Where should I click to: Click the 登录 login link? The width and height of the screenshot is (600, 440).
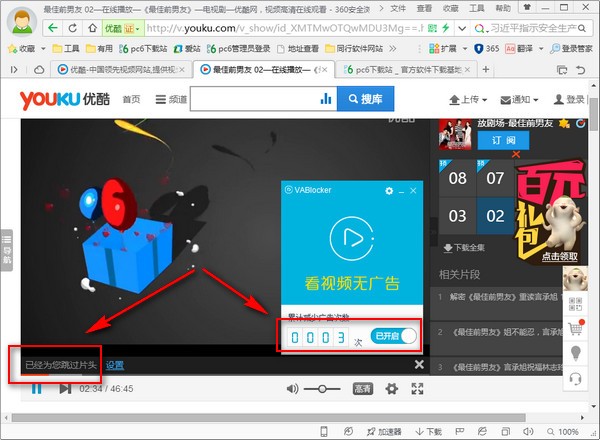[x=569, y=99]
